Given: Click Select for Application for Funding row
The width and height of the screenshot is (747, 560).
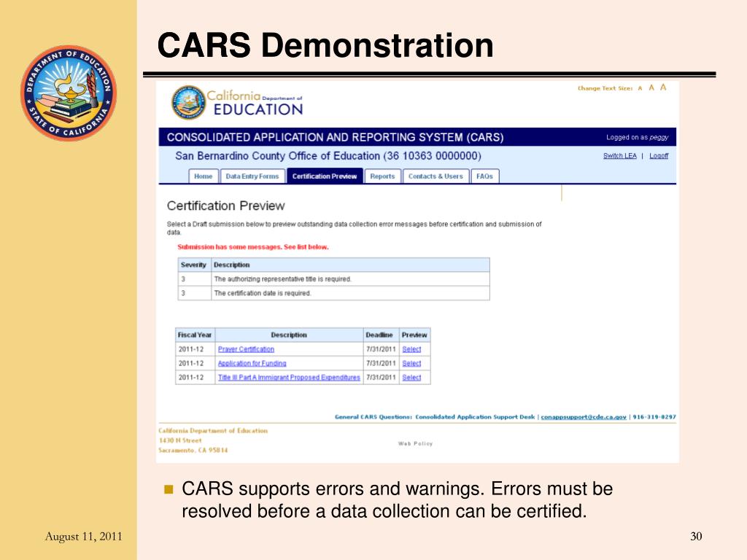Looking at the screenshot, I should 411,363.
